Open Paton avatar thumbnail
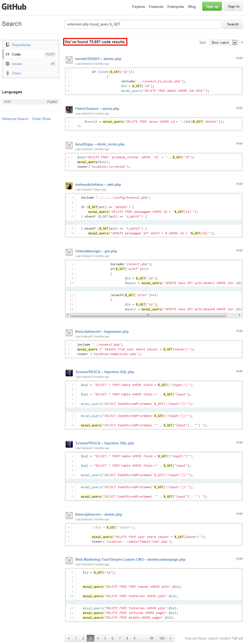246x644 pixels. coord(69,110)
